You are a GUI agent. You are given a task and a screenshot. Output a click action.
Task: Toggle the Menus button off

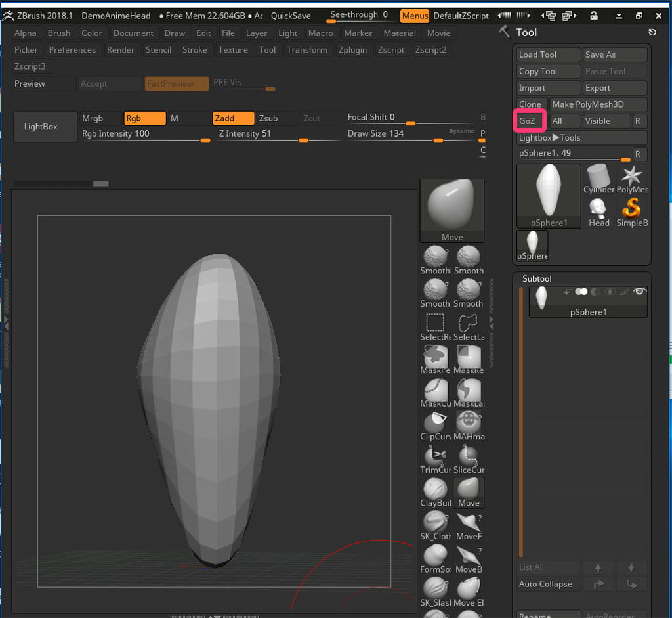pyautogui.click(x=415, y=16)
